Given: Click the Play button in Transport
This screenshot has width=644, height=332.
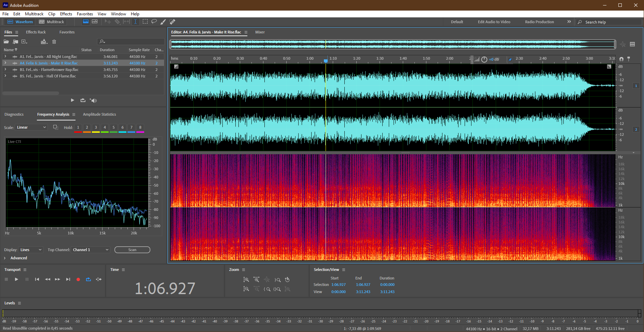Looking at the screenshot, I should coord(16,279).
